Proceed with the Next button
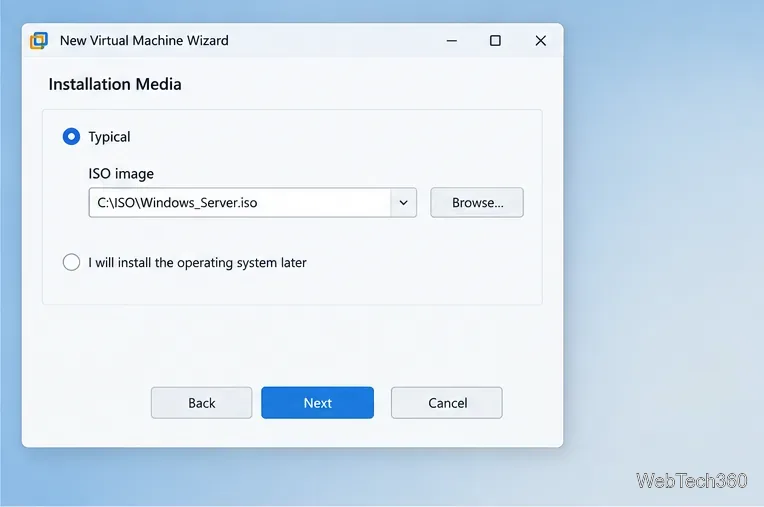764x507 pixels. (x=318, y=403)
